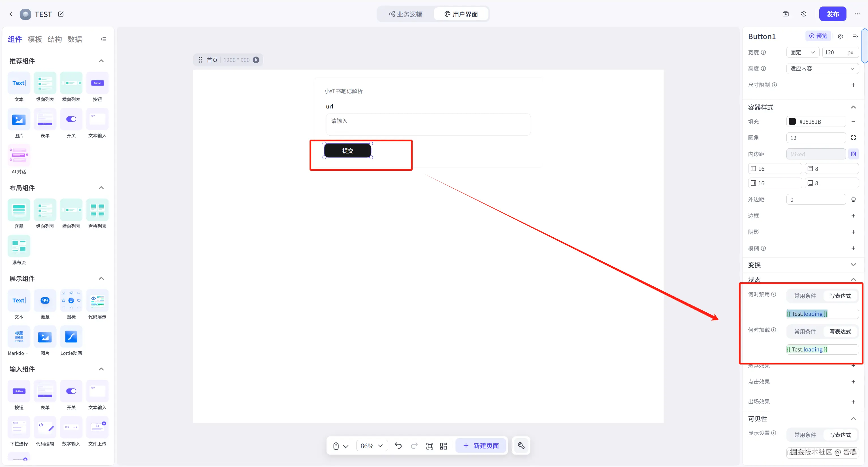Viewport: 868px width, 467px height.
Task: Collapse the left component panel
Action: coord(103,39)
